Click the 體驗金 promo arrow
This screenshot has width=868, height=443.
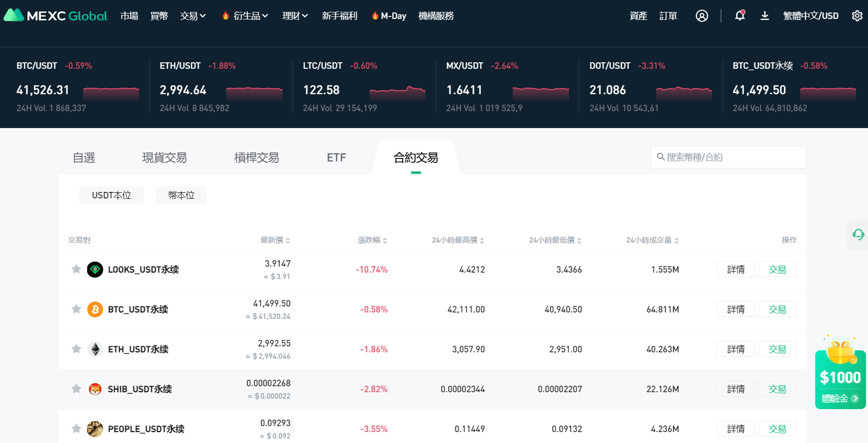click(x=855, y=399)
